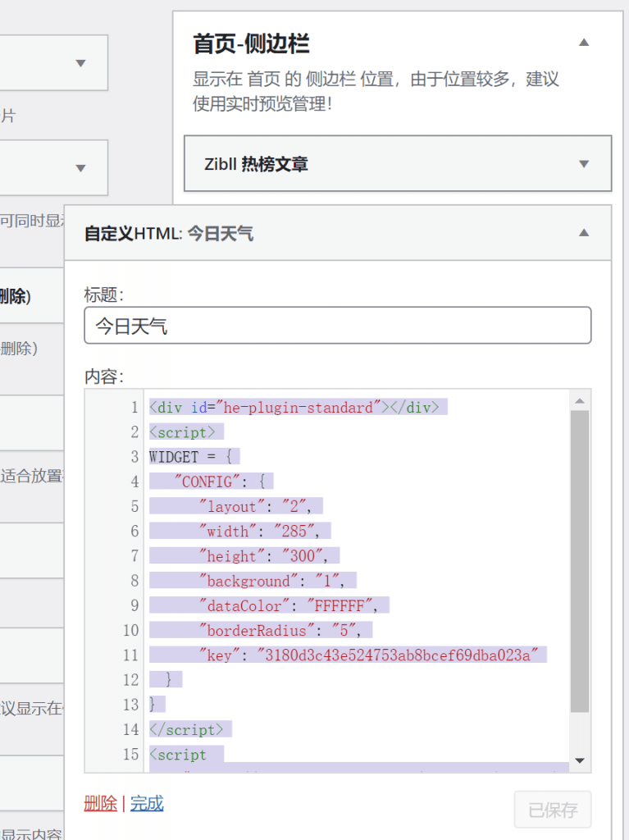Click the 标题 input containing 今日天气
Screen dimensions: 629x840
(337, 326)
